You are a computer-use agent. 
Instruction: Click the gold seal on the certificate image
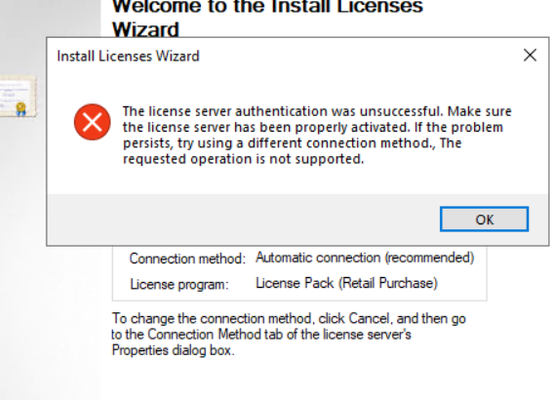21,108
